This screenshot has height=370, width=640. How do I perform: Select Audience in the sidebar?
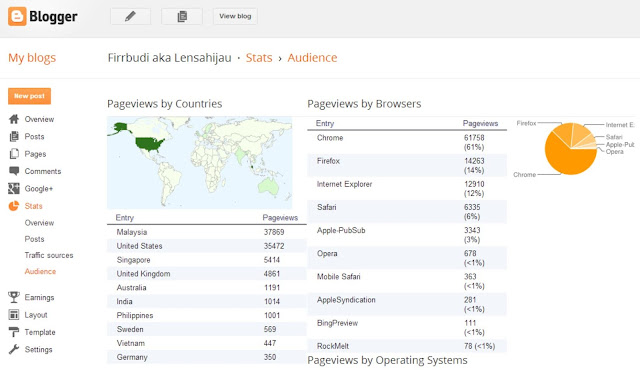(40, 272)
